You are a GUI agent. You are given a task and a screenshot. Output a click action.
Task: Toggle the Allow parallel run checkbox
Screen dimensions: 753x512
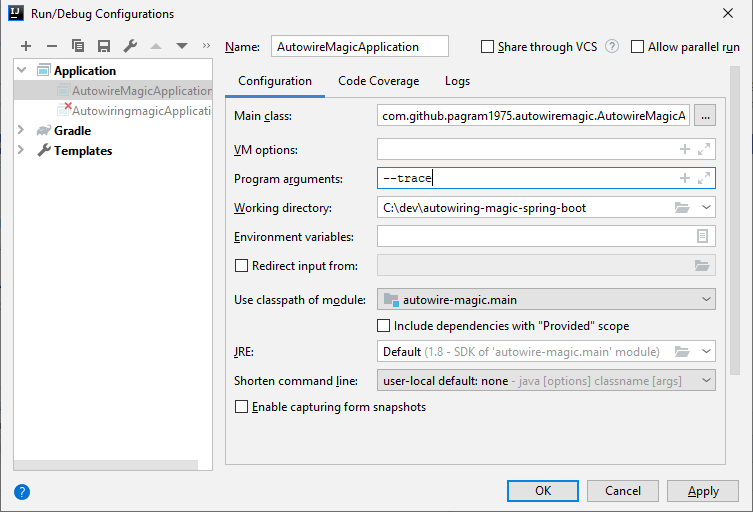pyautogui.click(x=638, y=47)
